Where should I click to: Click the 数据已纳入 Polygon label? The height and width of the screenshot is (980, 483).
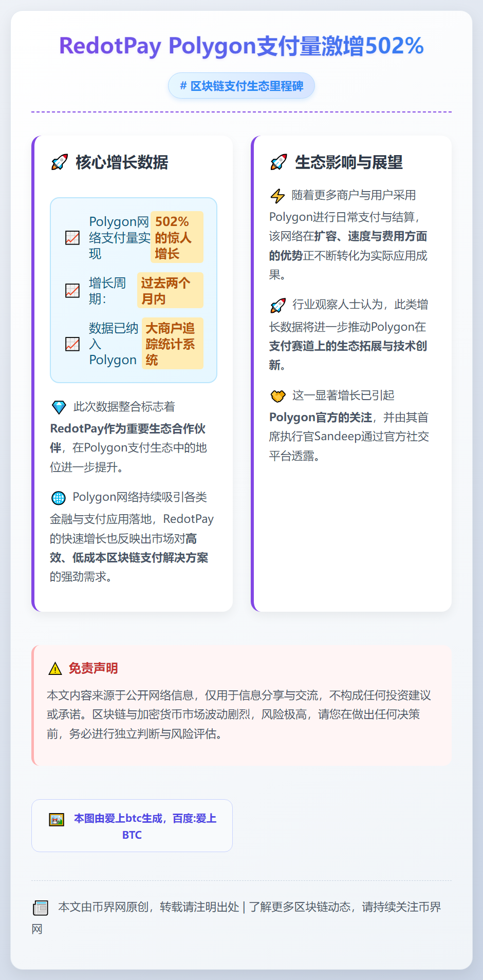pos(114,344)
